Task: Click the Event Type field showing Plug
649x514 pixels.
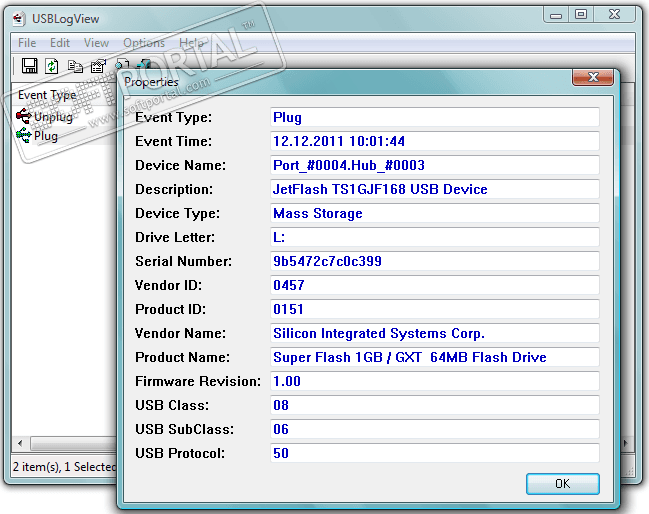Action: click(435, 117)
